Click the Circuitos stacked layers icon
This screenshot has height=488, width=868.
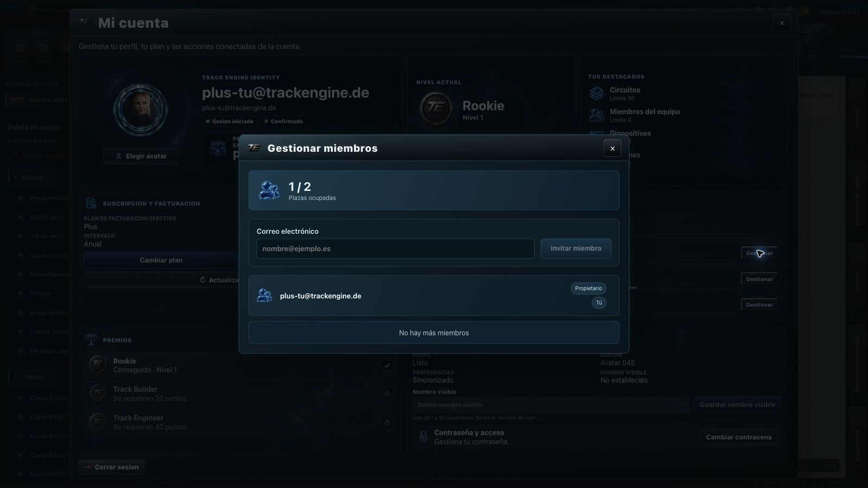click(597, 94)
